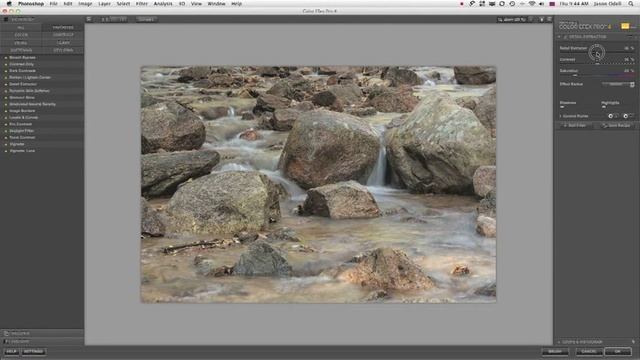Toggle favorite star for Bleach Bypass
This screenshot has width=640, height=360.
(x=6, y=58)
